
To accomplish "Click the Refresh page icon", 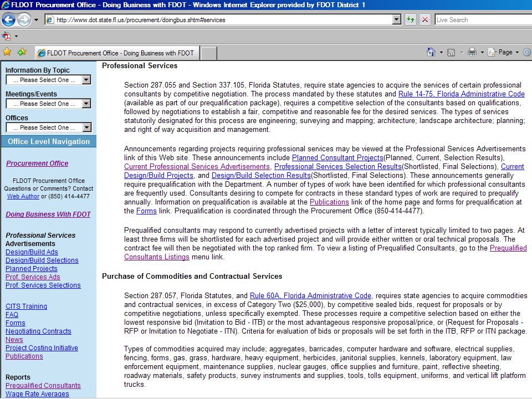I will 411,20.
